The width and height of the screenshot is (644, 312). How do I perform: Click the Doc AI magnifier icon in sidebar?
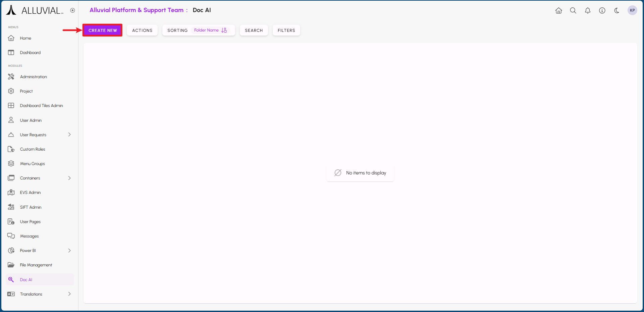(x=11, y=279)
